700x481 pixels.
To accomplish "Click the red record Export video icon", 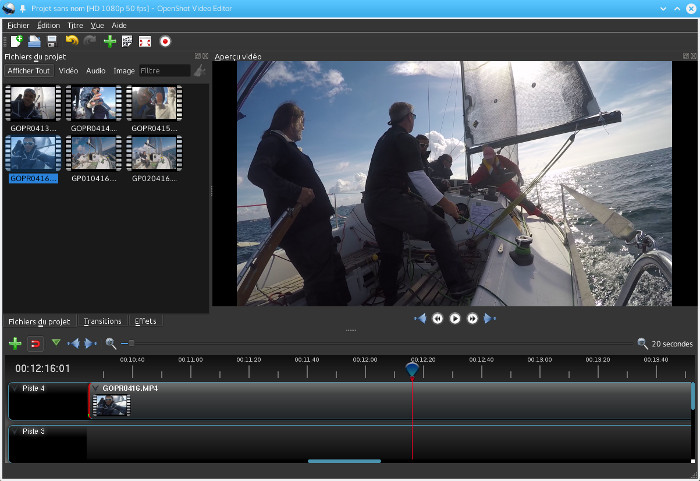I will (x=165, y=41).
